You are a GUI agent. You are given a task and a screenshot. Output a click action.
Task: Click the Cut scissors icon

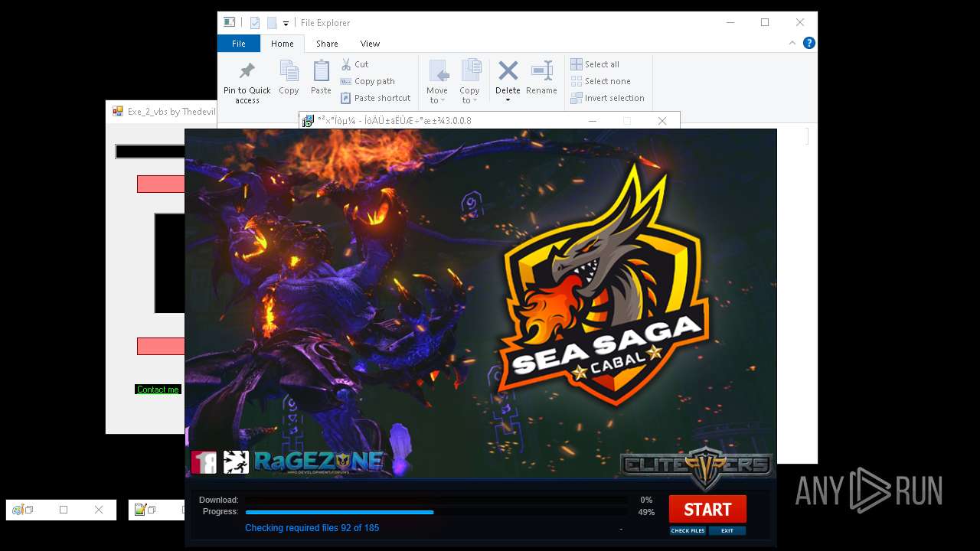click(346, 64)
